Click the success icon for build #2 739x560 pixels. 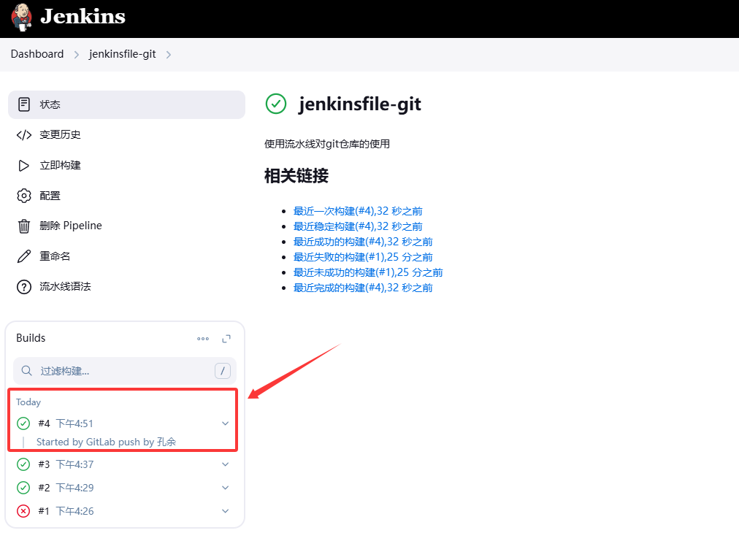click(23, 488)
